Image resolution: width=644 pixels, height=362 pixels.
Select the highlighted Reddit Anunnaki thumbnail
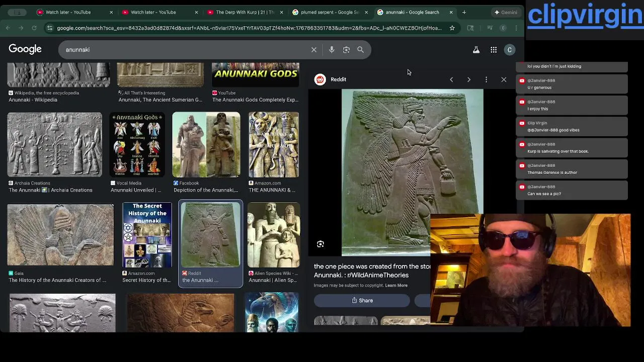coord(210,235)
